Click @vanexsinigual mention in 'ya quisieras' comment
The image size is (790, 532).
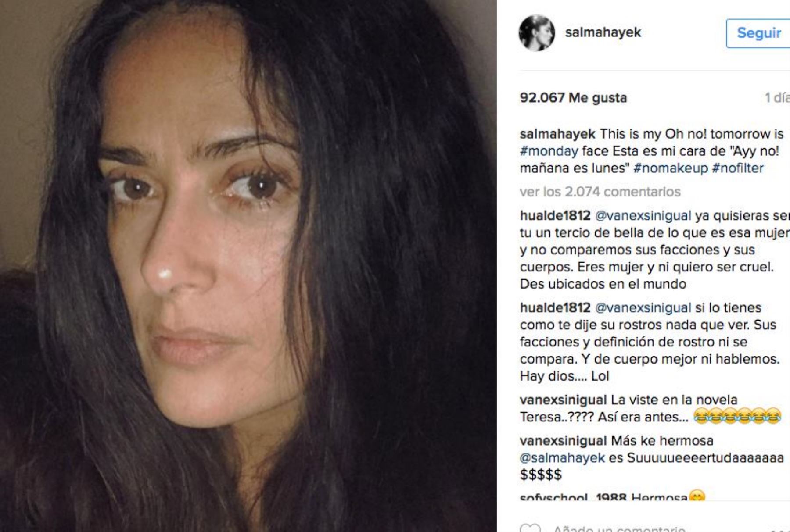(x=643, y=216)
